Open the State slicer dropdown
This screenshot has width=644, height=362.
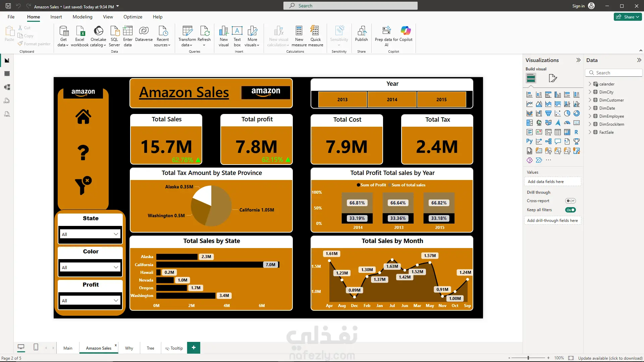point(90,234)
